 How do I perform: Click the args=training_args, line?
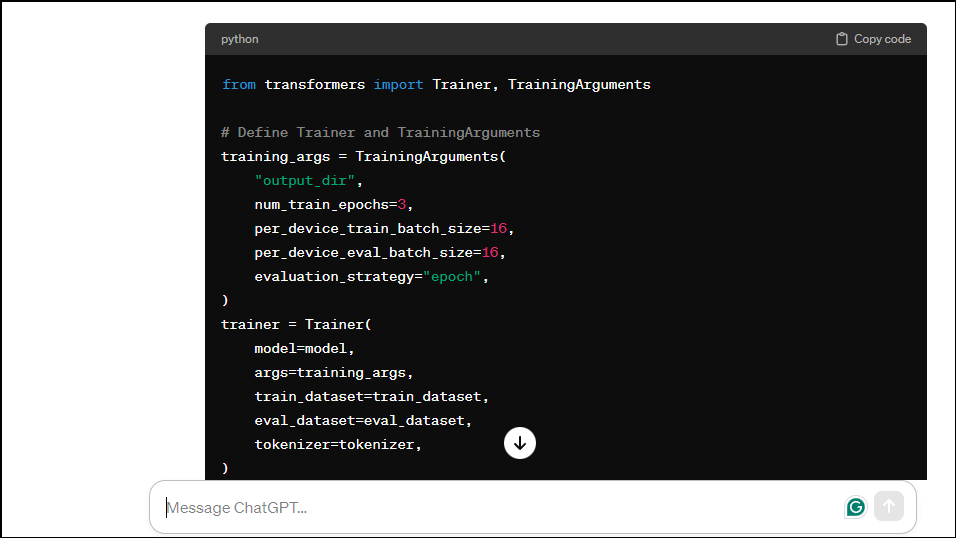pos(334,373)
